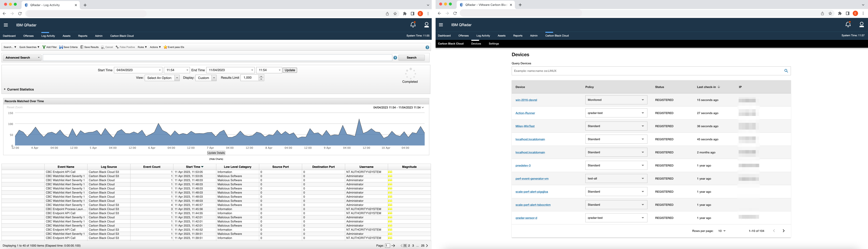868x249 pixels.
Task: Bookmark the page in Carbon Black browser window
Action: (830, 14)
